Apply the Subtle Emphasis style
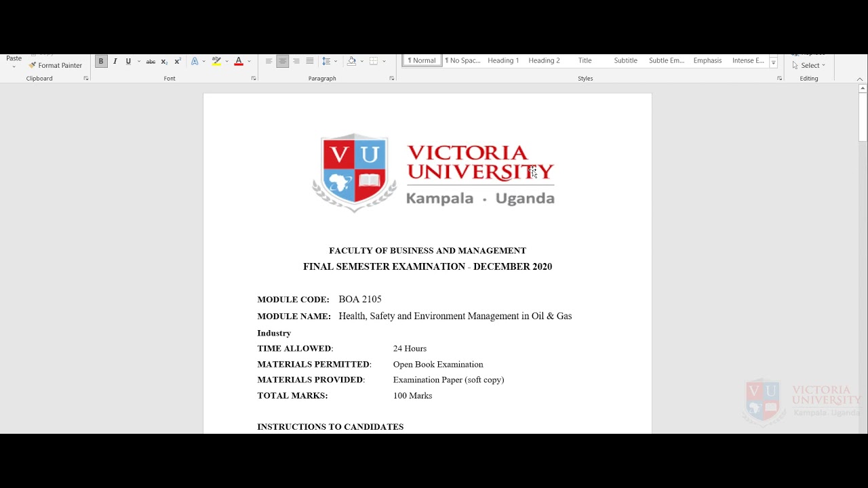 [667, 61]
